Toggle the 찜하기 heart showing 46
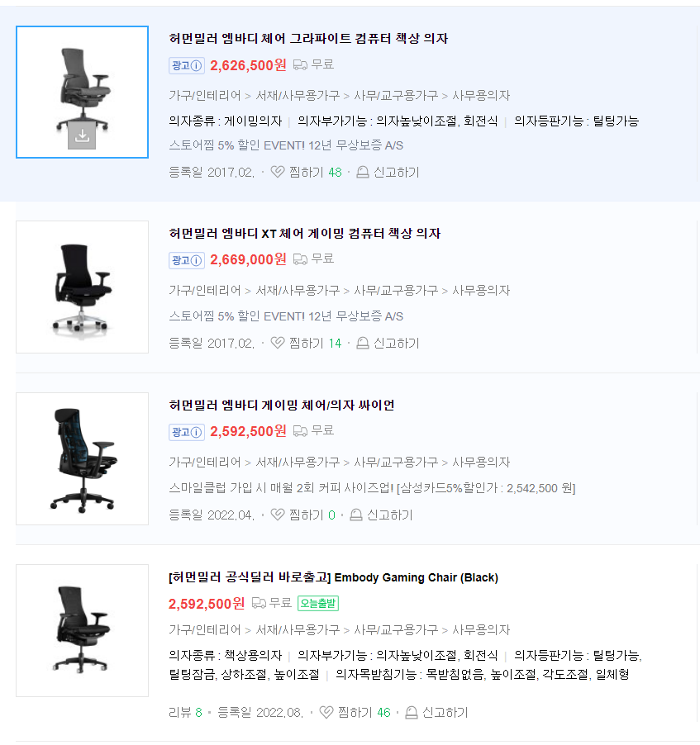This screenshot has height=745, width=700. 326,712
